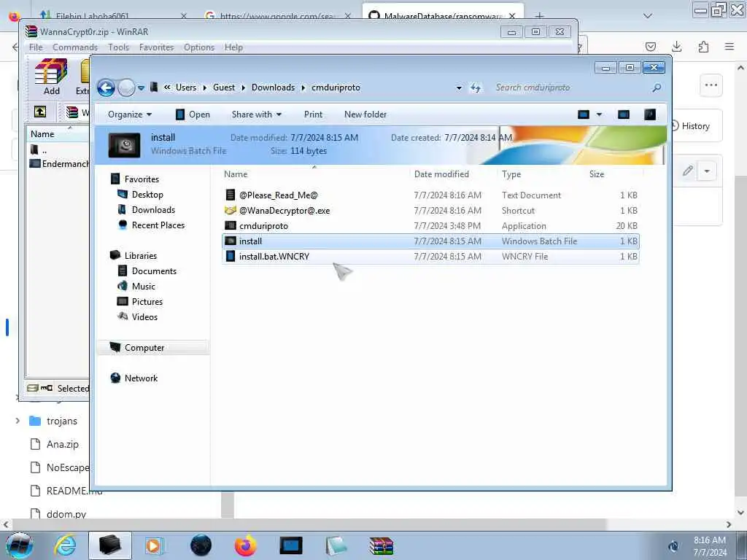Screen dimensions: 747x560
Task: Open the address bar history dropdown arrow
Action: [x=459, y=88]
